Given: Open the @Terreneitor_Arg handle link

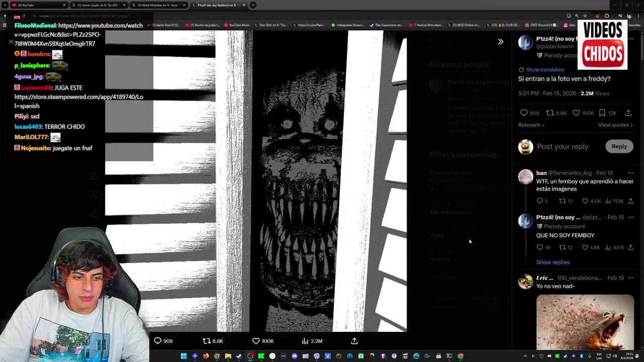Looking at the screenshot, I should pos(571,173).
